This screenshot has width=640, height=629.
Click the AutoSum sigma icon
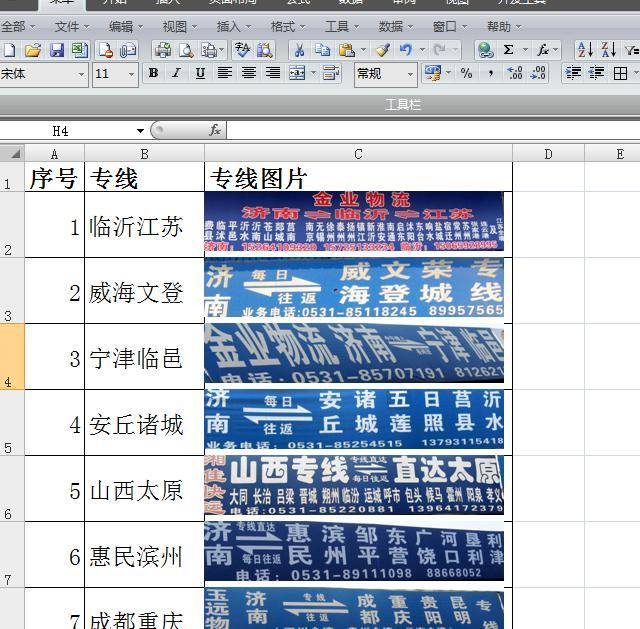point(509,50)
